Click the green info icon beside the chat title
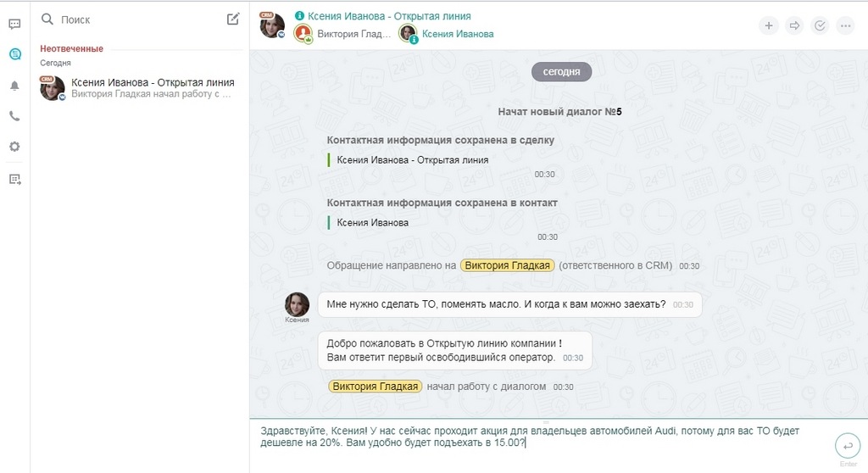Viewport: 868px width, 473px height. tap(299, 15)
